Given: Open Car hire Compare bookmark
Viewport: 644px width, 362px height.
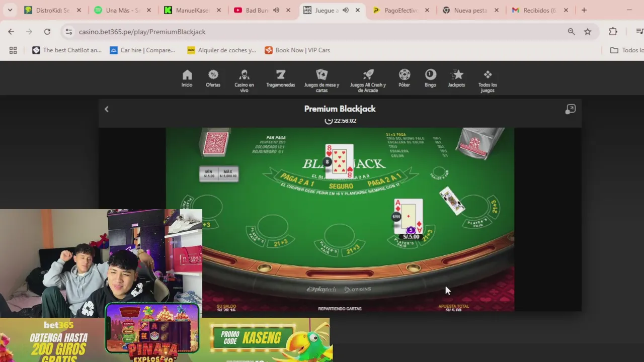Looking at the screenshot, I should pyautogui.click(x=142, y=50).
